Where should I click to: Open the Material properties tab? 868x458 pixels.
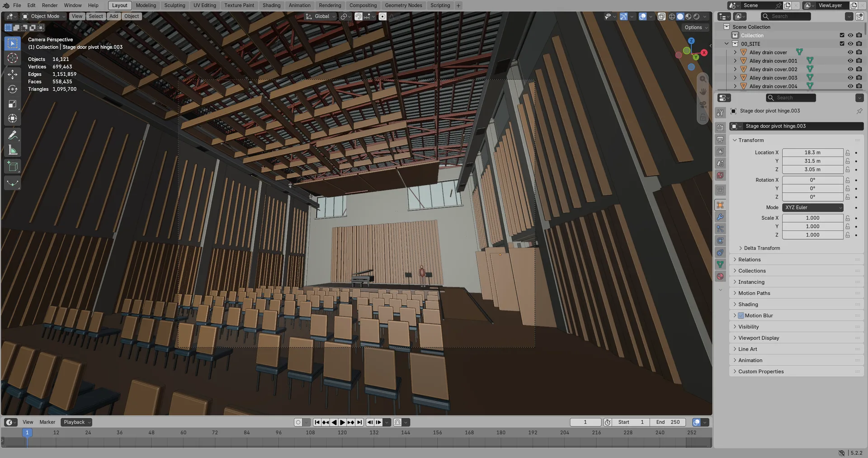pos(720,276)
